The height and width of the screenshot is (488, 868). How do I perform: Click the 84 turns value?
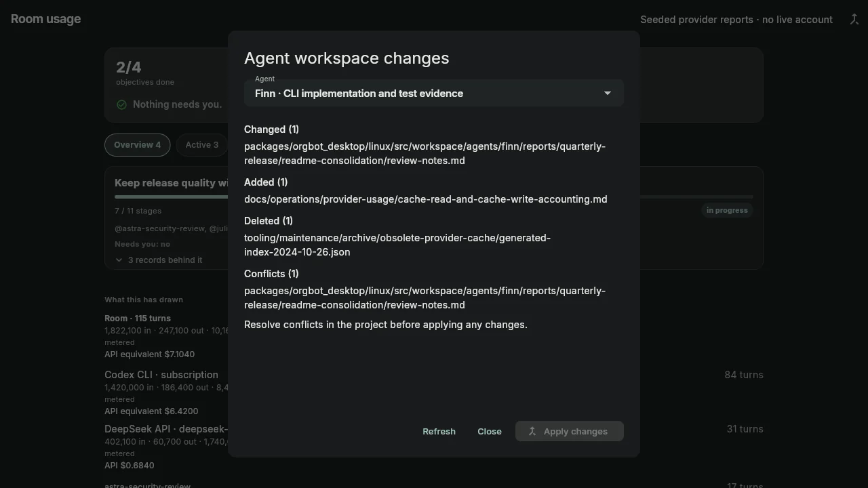tap(744, 375)
